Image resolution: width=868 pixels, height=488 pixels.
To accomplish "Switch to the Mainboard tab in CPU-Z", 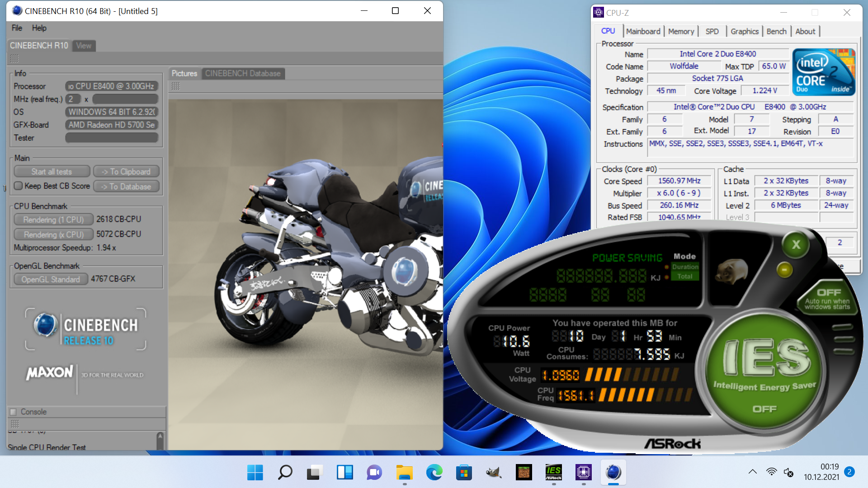I will click(643, 31).
